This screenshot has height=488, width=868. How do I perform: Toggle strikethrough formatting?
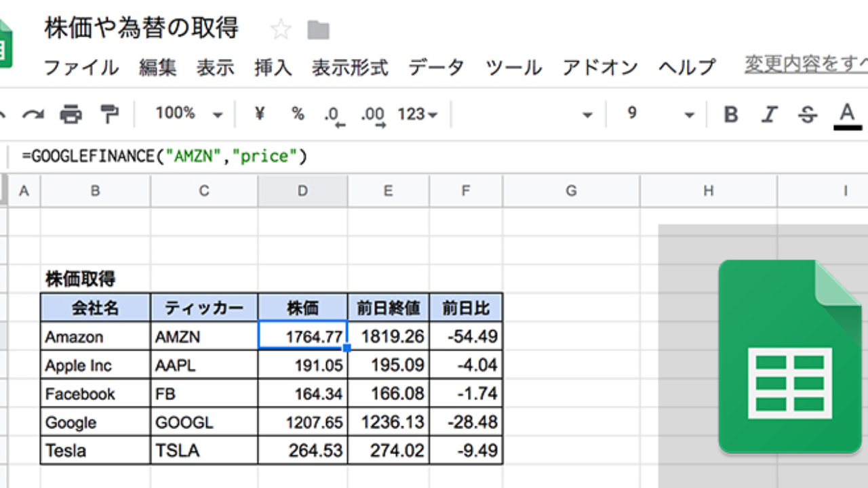pos(807,115)
